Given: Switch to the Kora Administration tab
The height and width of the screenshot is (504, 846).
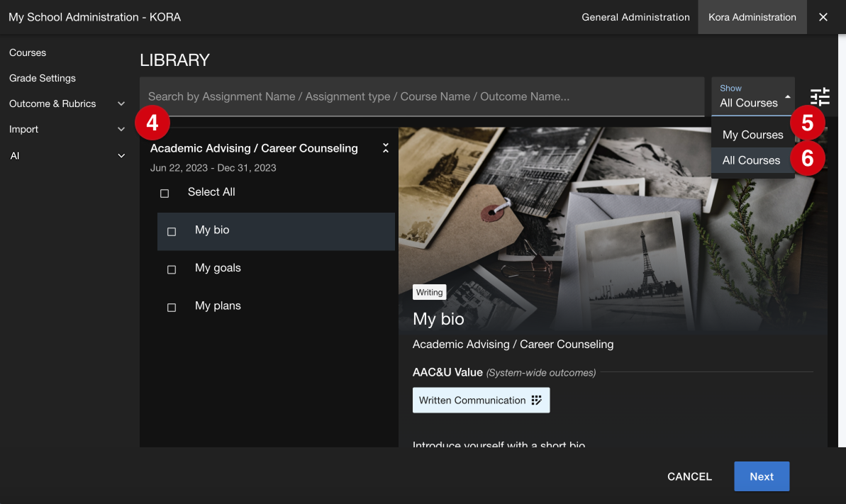Looking at the screenshot, I should pos(752,17).
